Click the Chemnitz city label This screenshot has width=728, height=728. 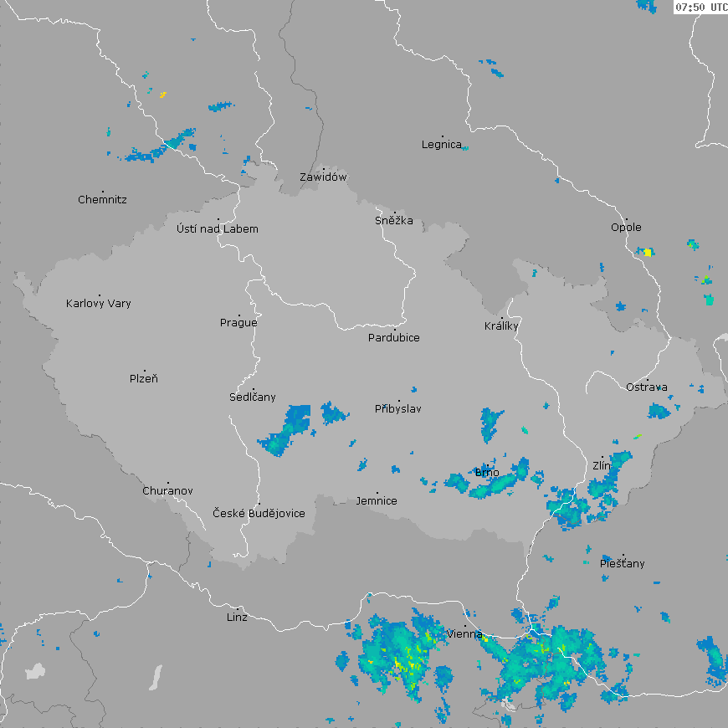pos(102,200)
